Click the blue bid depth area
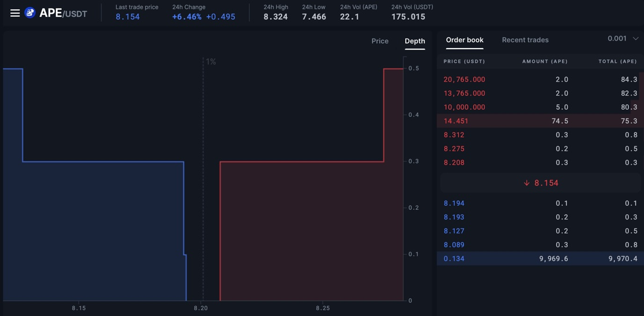 tap(98, 231)
